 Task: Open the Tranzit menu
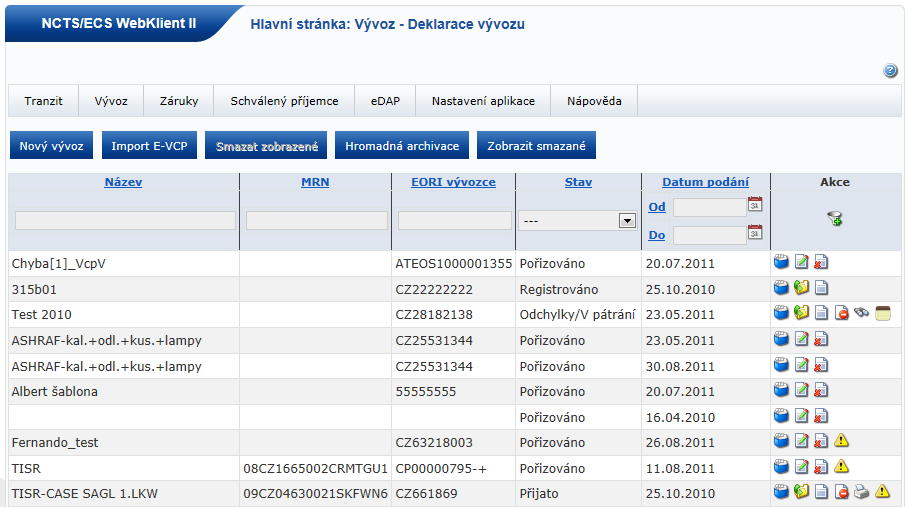click(44, 101)
